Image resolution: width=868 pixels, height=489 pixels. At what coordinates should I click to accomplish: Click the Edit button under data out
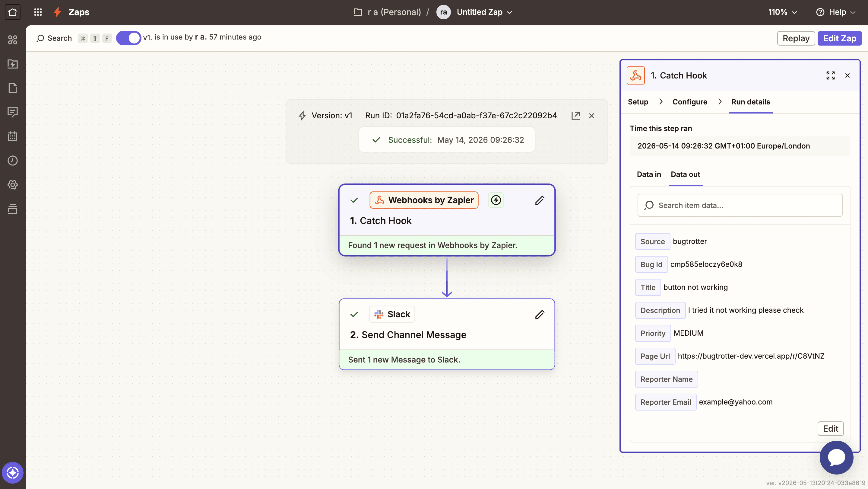tap(831, 429)
